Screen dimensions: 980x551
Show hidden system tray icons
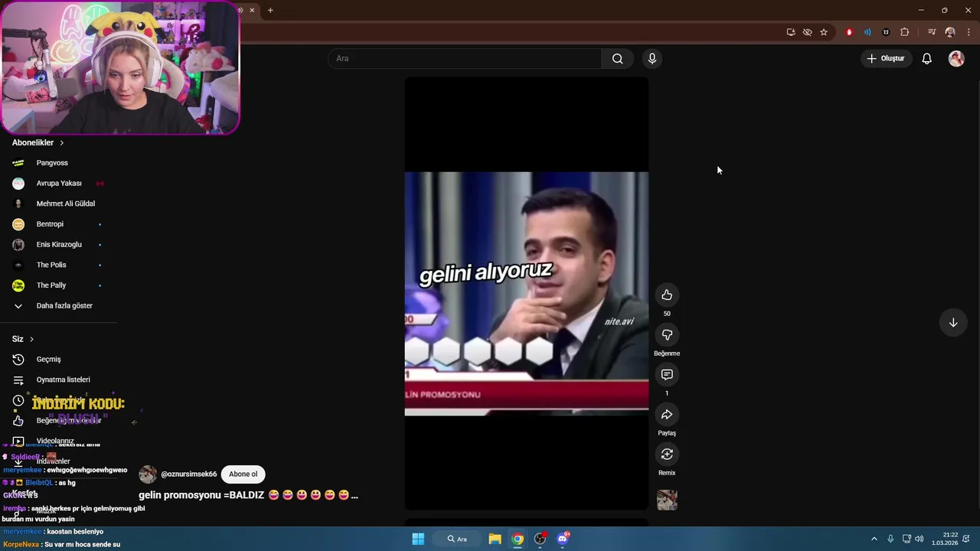click(x=874, y=539)
